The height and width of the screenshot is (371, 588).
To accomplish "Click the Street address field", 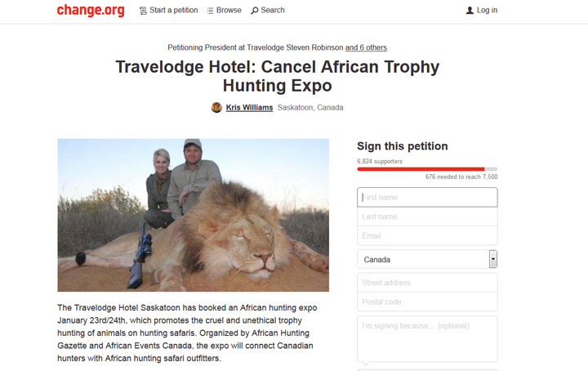I will 426,283.
